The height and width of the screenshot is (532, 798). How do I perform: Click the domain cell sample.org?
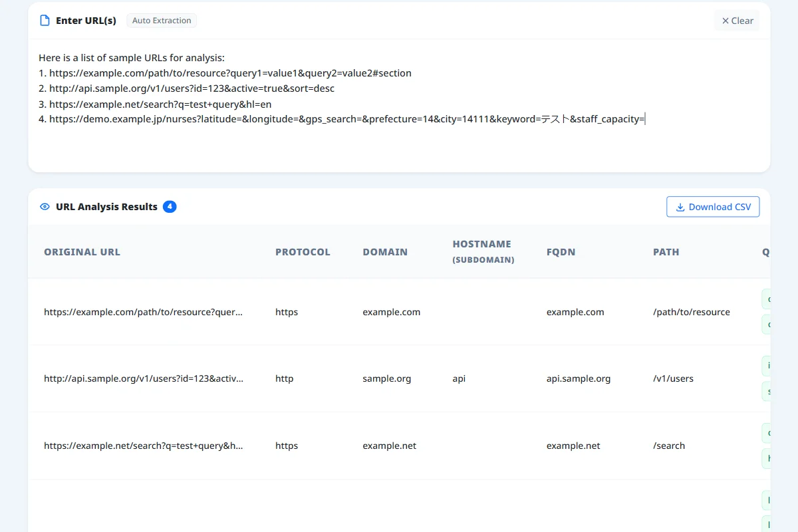[387, 378]
